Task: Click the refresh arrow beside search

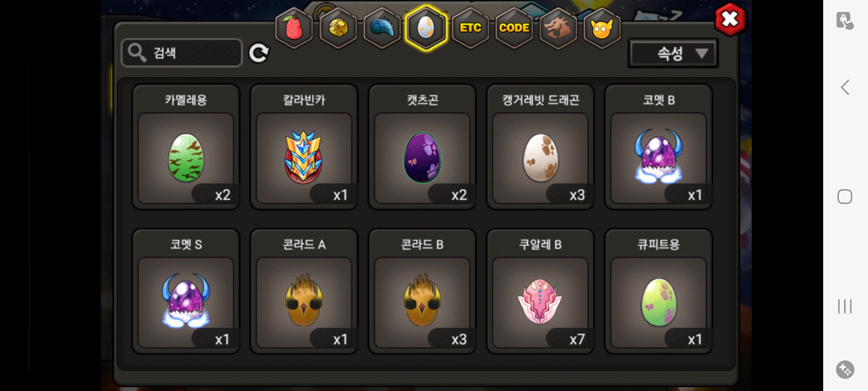Action: click(x=259, y=53)
